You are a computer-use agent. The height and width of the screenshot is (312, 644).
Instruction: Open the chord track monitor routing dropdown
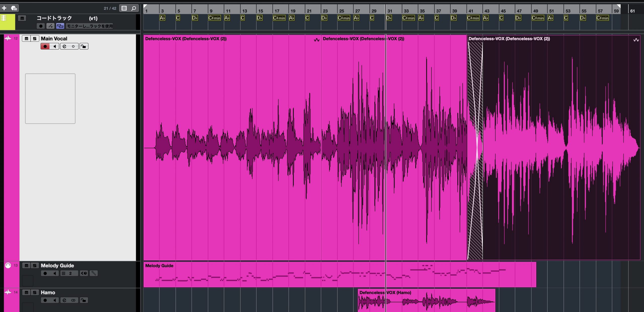pyautogui.click(x=90, y=26)
